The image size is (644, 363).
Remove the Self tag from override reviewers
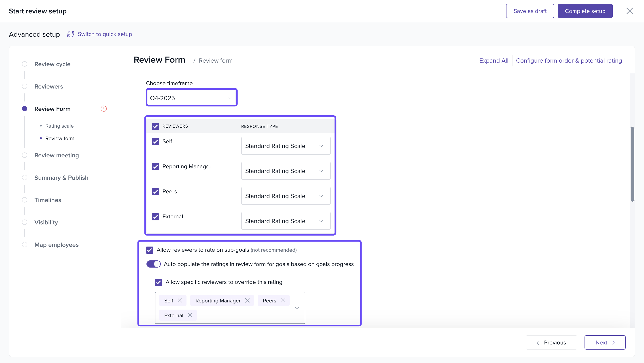(180, 301)
